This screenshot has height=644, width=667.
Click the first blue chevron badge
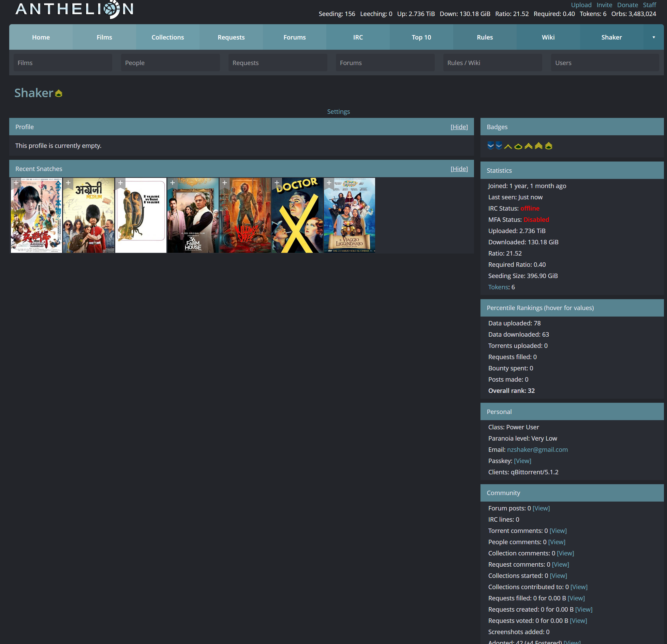click(x=490, y=146)
